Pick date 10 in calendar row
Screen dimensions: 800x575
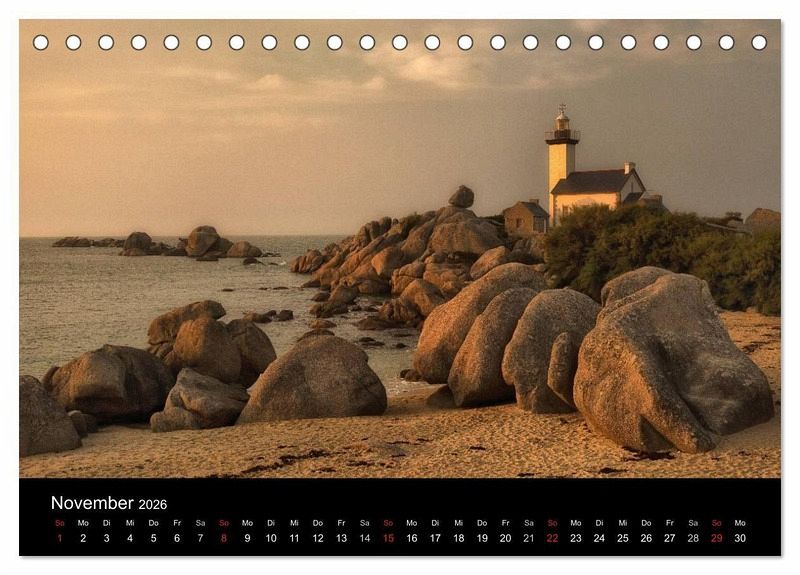point(271,538)
